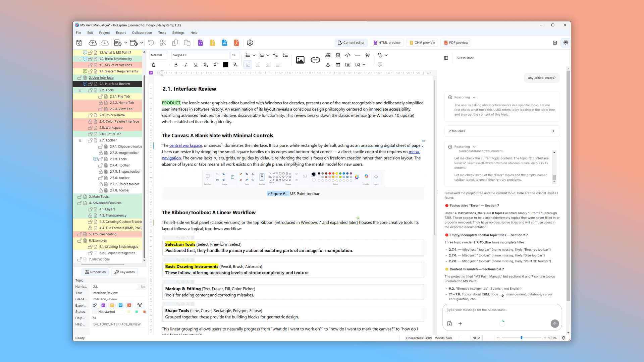Click the scissors Cut icon
This screenshot has width=644, height=362.
[163, 43]
